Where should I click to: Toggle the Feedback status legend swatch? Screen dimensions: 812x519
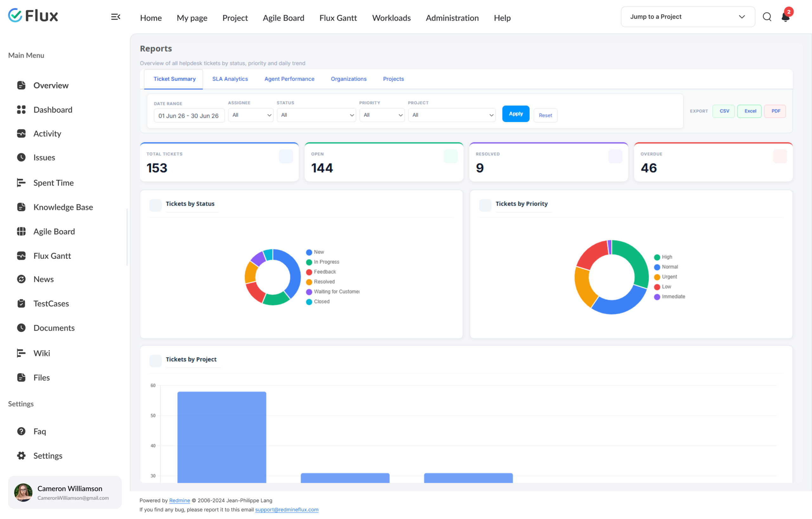click(x=309, y=272)
